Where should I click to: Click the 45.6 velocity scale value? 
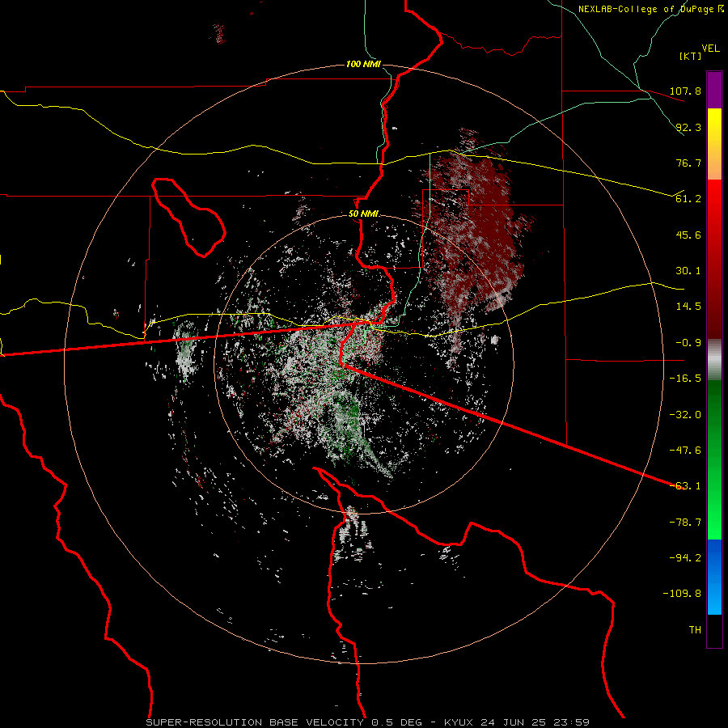(688, 235)
